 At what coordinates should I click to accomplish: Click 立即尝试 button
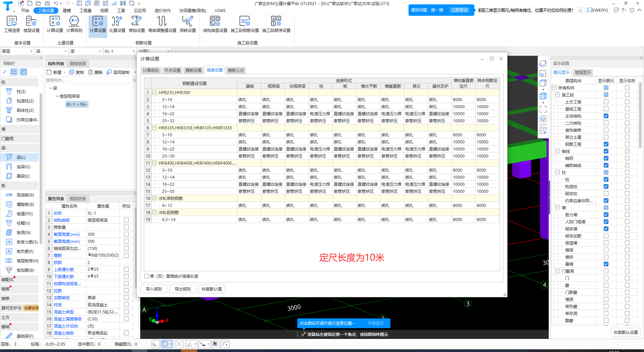coord(460,10)
